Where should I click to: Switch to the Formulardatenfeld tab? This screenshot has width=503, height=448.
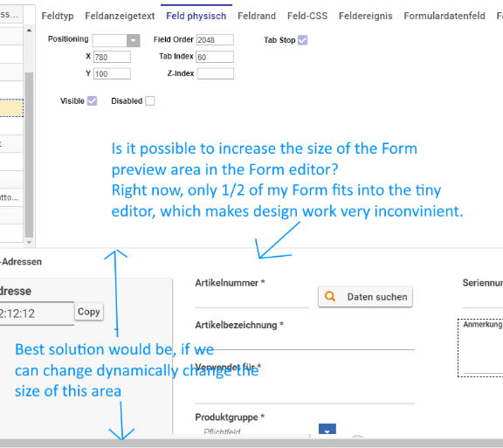tap(444, 16)
